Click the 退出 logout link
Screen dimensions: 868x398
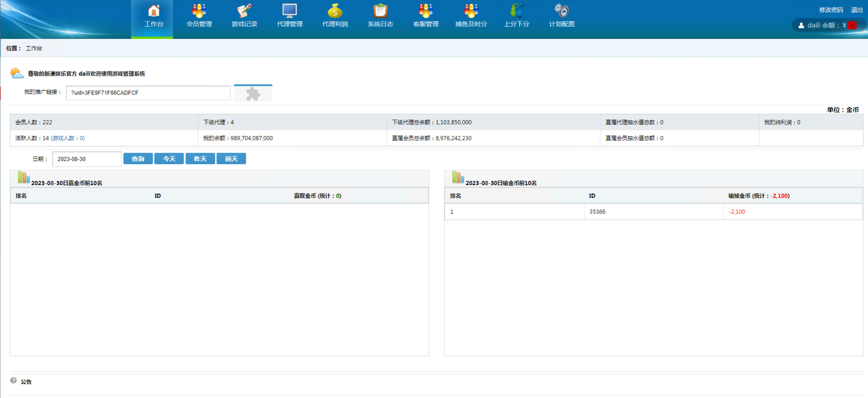pyautogui.click(x=856, y=10)
